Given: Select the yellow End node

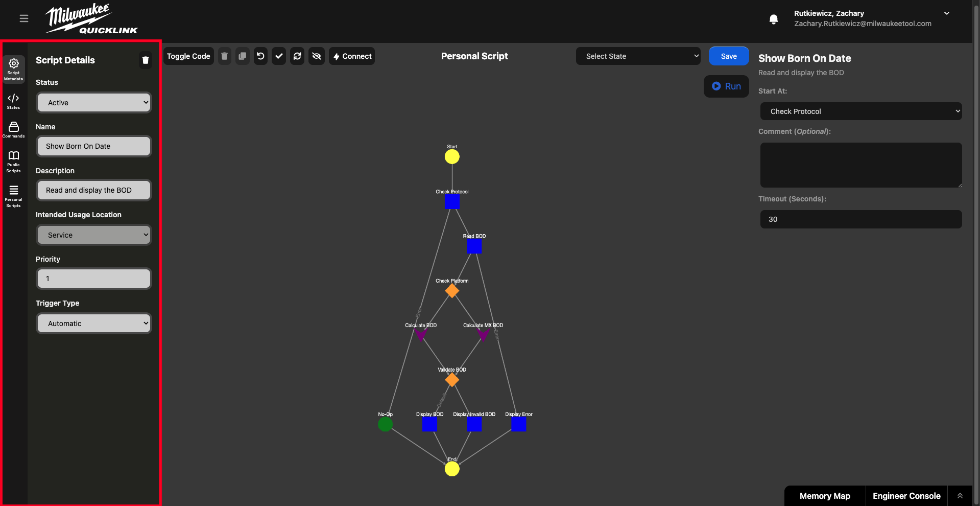Looking at the screenshot, I should (x=452, y=469).
